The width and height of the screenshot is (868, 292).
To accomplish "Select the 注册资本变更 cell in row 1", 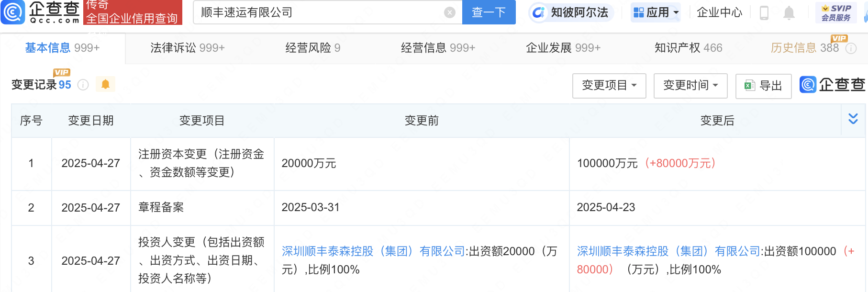I will (x=202, y=164).
